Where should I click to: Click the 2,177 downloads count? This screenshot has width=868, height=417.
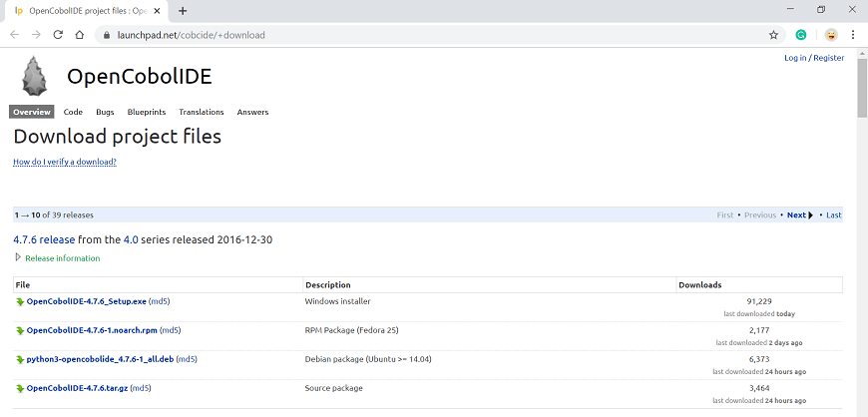[759, 330]
